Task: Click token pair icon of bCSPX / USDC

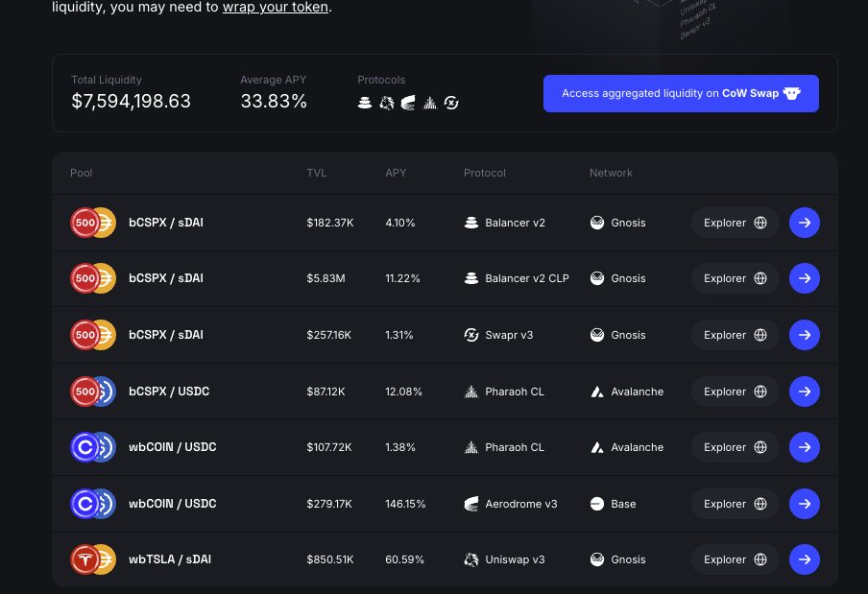Action: click(x=93, y=392)
